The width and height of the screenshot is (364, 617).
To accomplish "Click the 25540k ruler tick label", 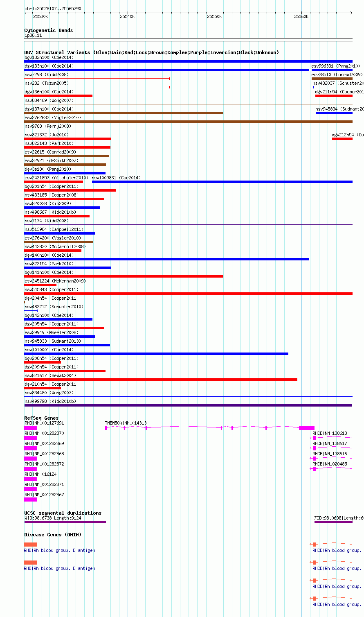I will 127,16.
